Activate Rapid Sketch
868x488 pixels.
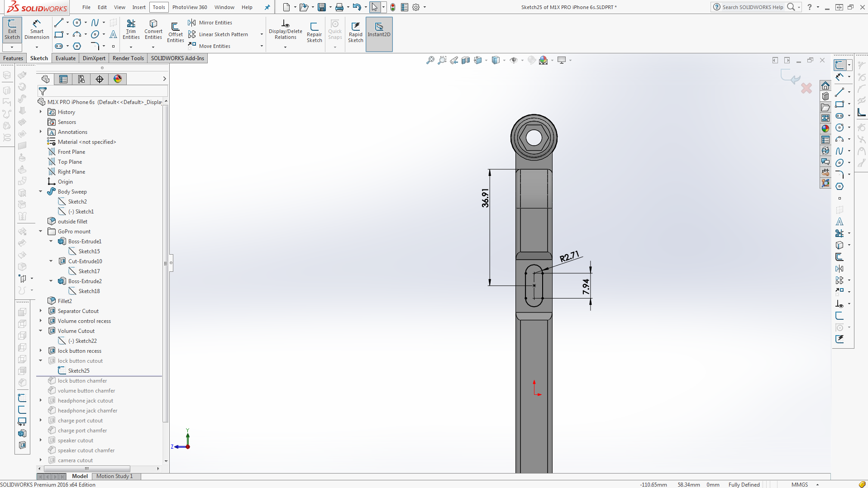356,33
